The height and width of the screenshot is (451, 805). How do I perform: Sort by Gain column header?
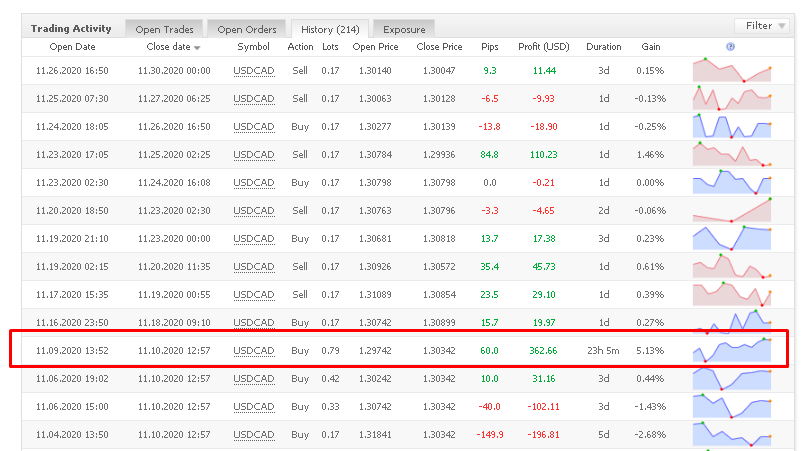tap(651, 47)
